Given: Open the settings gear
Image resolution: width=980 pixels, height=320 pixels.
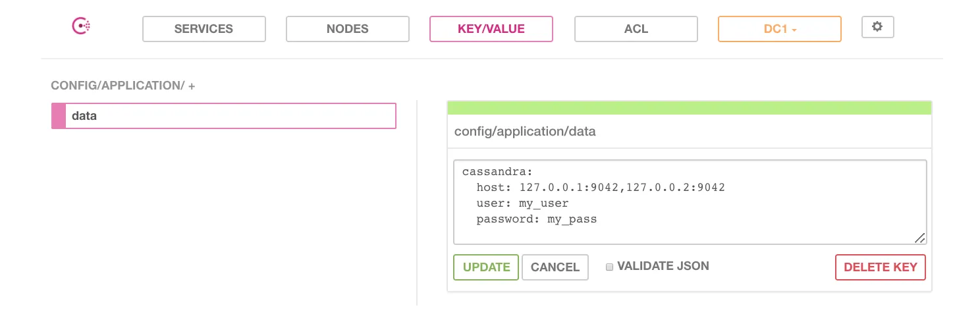Looking at the screenshot, I should coord(877,27).
